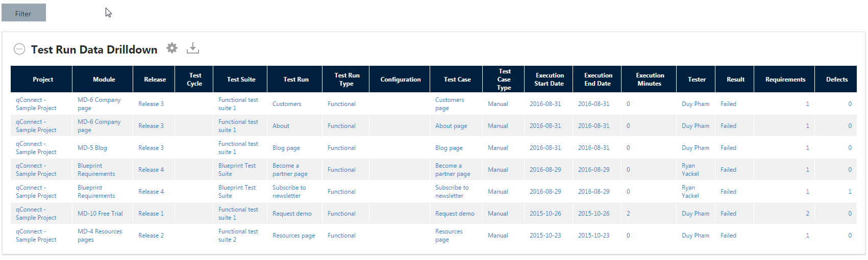Click the Functional test suite 2 link
This screenshot has width=868, height=260.
click(238, 236)
